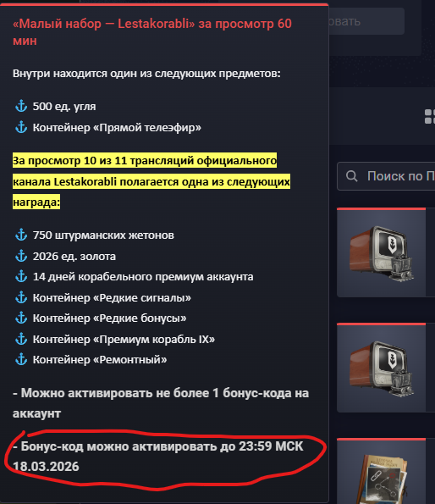
Task: Click anchor icon beside 750 штурманских жетонов
Action: (21, 235)
